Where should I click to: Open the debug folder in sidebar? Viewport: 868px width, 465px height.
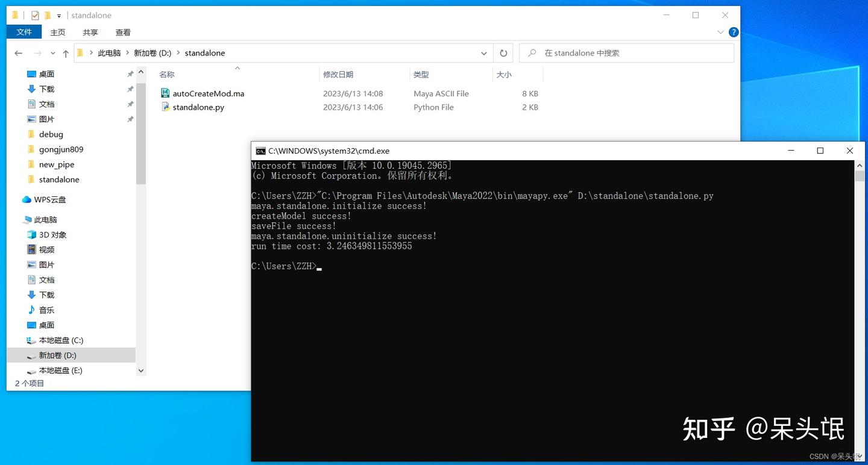[x=51, y=134]
